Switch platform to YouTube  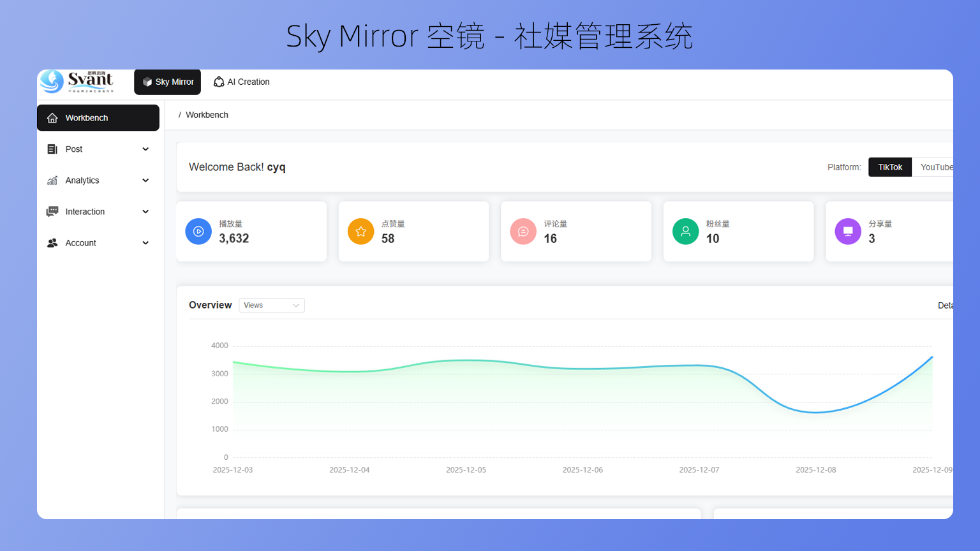click(935, 167)
